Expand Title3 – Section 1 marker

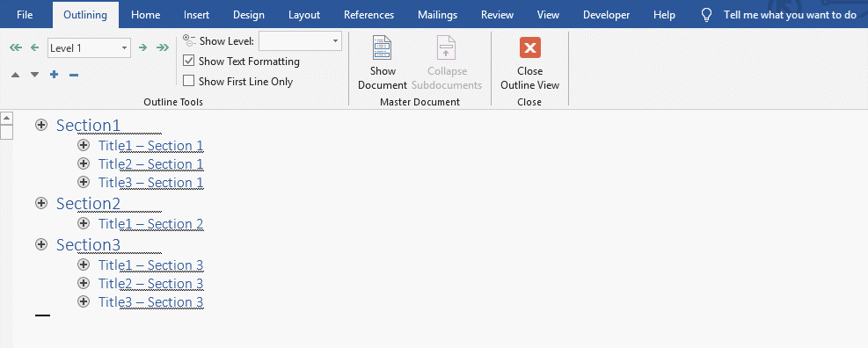coord(83,182)
